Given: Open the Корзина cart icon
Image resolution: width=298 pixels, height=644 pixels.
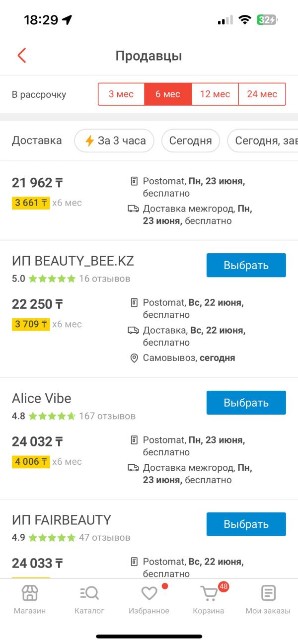Looking at the screenshot, I should (209, 593).
